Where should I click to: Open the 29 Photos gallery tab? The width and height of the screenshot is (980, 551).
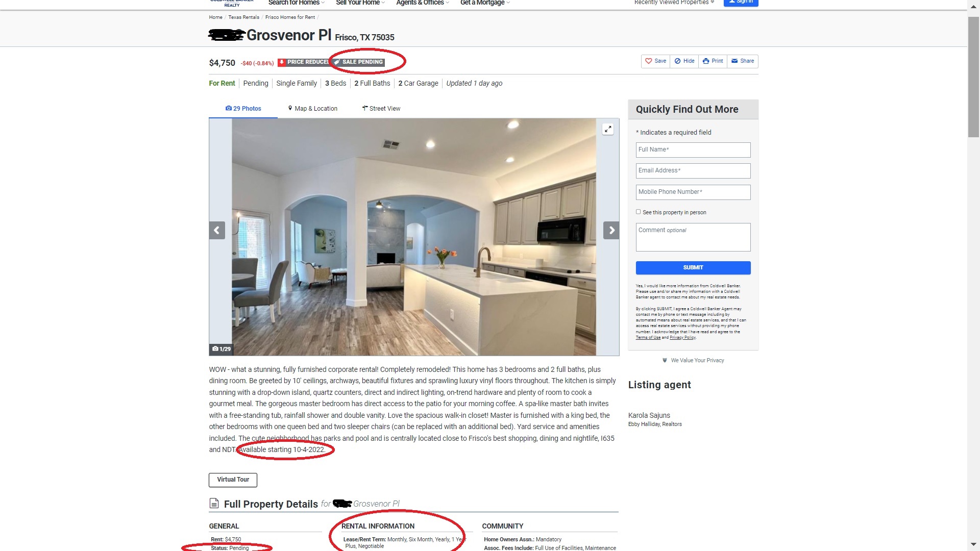point(243,108)
